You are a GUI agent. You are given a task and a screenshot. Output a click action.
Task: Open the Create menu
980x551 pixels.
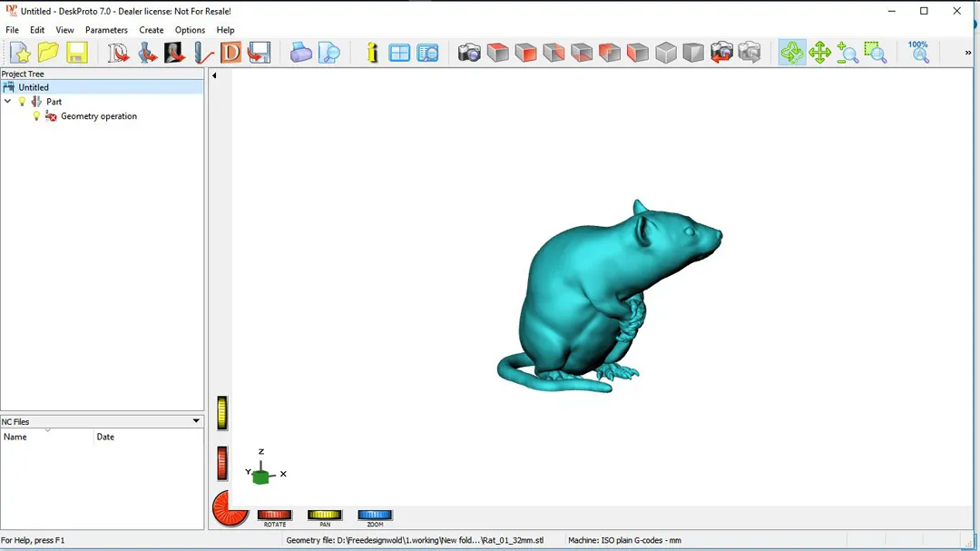[152, 30]
